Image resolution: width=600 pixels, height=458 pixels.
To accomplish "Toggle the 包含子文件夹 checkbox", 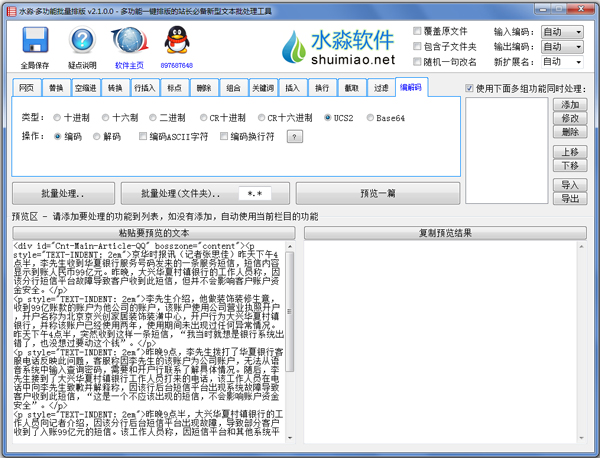I will pos(419,47).
